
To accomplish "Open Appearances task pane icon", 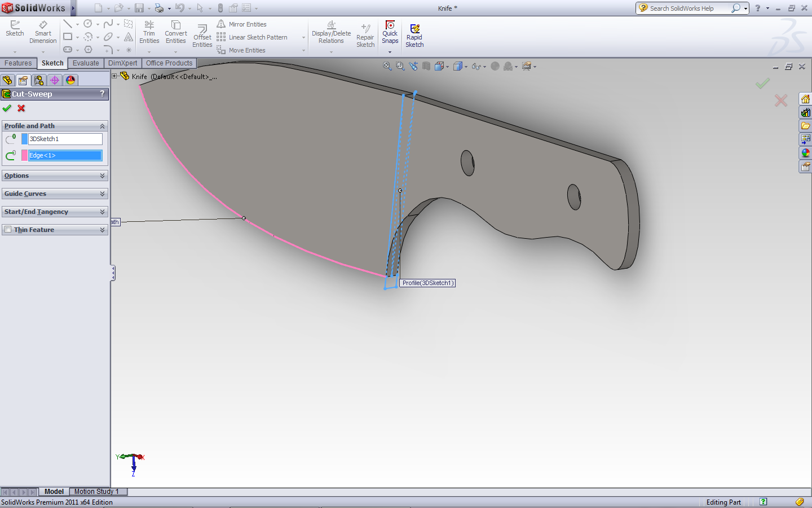I will (805, 153).
